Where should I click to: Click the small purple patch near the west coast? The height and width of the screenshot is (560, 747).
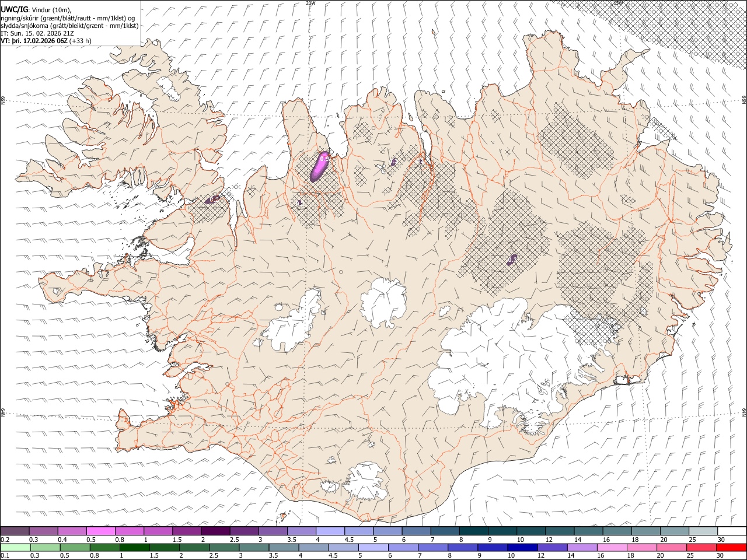[x=212, y=199]
